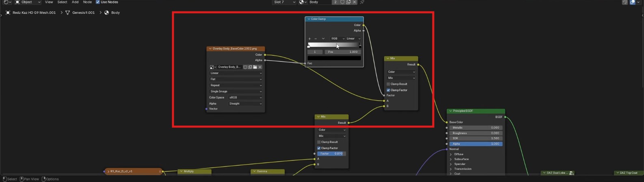This screenshot has height=182, width=644.
Task: Open the Object mode dropdown
Action: coord(27,2)
